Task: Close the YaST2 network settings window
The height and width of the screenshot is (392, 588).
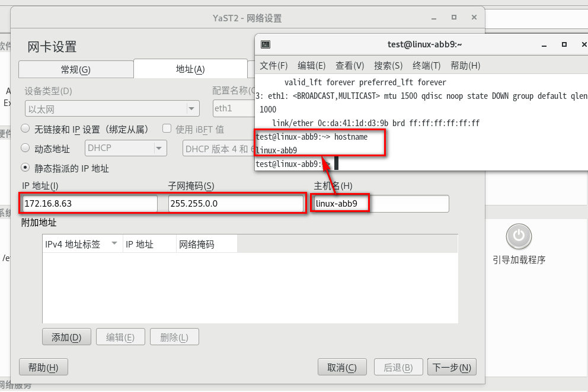Action: coord(474,17)
